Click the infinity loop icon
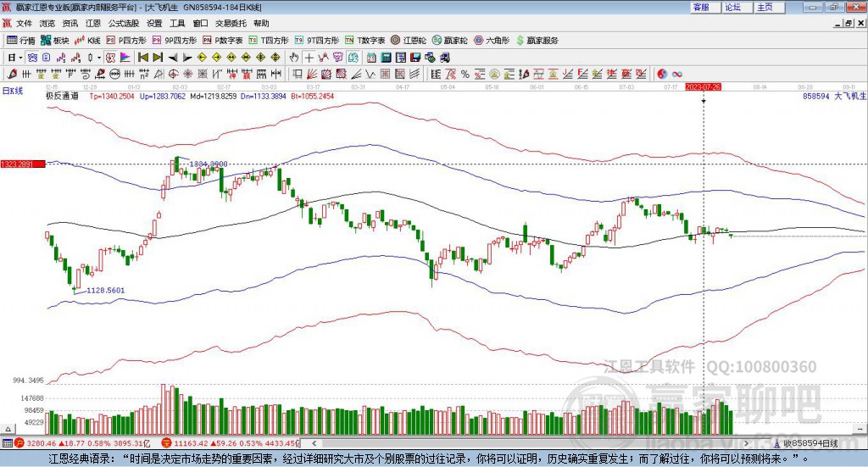Image resolution: width=868 pixels, height=467 pixels. click(x=677, y=74)
